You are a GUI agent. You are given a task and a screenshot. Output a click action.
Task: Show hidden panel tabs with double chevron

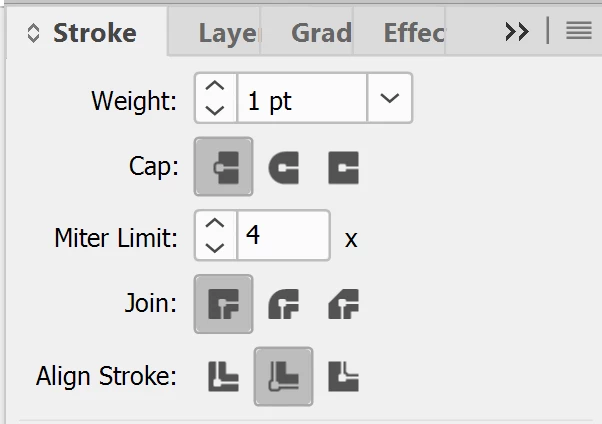pyautogui.click(x=516, y=32)
